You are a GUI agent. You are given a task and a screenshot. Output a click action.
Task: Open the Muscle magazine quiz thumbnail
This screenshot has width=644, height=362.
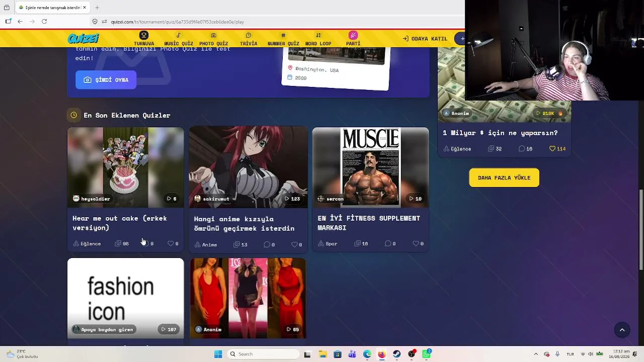[371, 167]
